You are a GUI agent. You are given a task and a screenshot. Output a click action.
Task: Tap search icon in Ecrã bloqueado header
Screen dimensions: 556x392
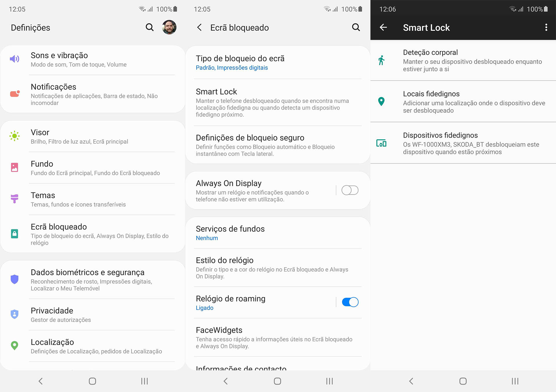pos(356,27)
